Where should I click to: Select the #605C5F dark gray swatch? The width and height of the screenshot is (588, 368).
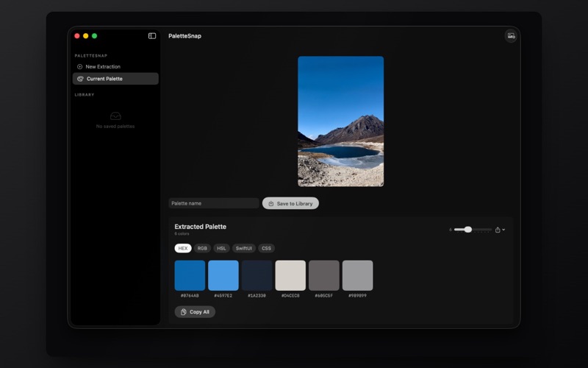(324, 275)
